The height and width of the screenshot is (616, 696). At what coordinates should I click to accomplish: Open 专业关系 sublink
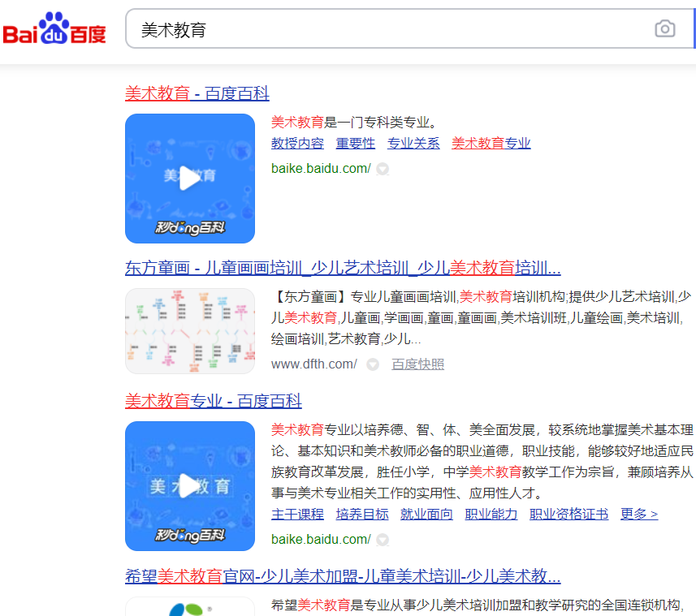413,143
